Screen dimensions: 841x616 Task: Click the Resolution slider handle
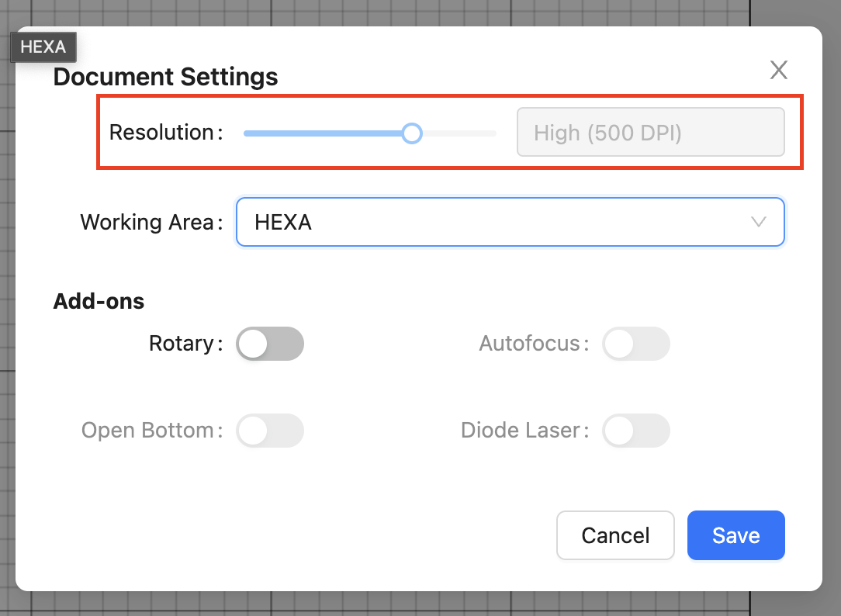pos(412,133)
